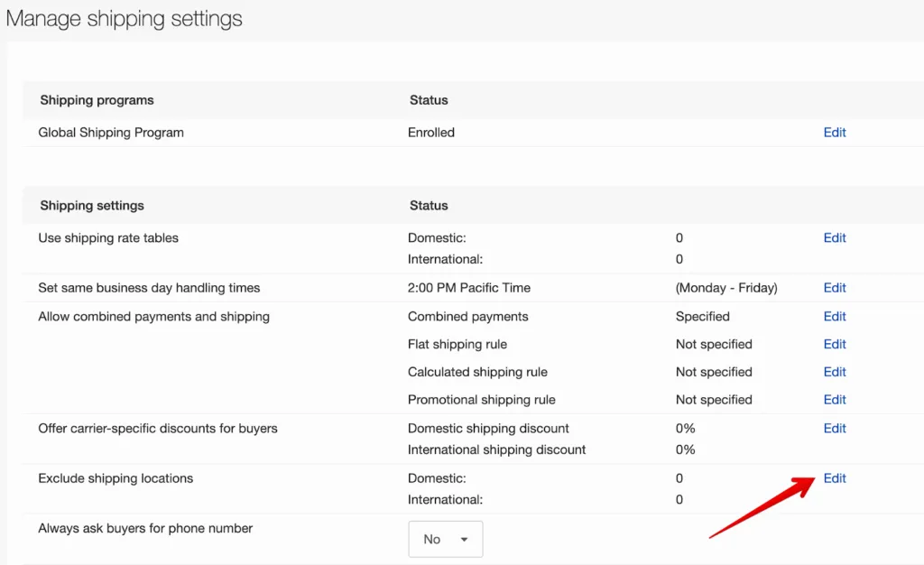
Task: Edit the flat shipping rule
Action: coord(834,344)
